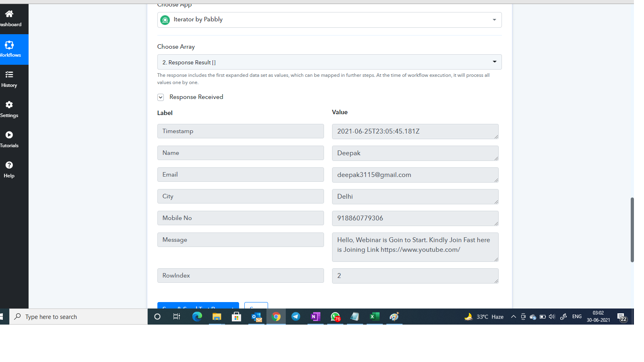Viewport: 644px width, 362px height.
Task: Open WhatsApp from taskbar
Action: coord(335,317)
